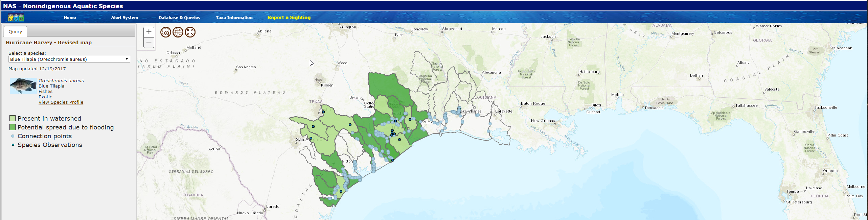Click the Potential spread due to flooding swatch
This screenshot has height=220, width=868.
click(x=13, y=127)
